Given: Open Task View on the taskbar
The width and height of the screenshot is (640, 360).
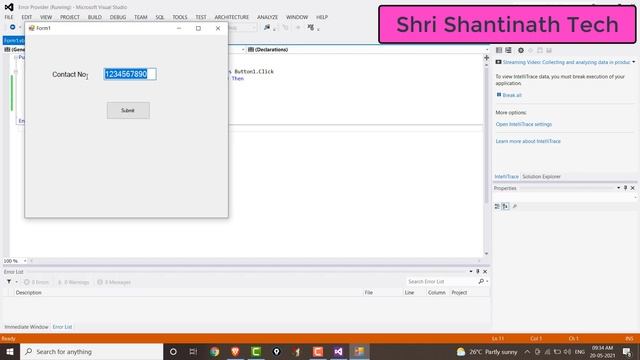Looking at the screenshot, I should (193, 352).
